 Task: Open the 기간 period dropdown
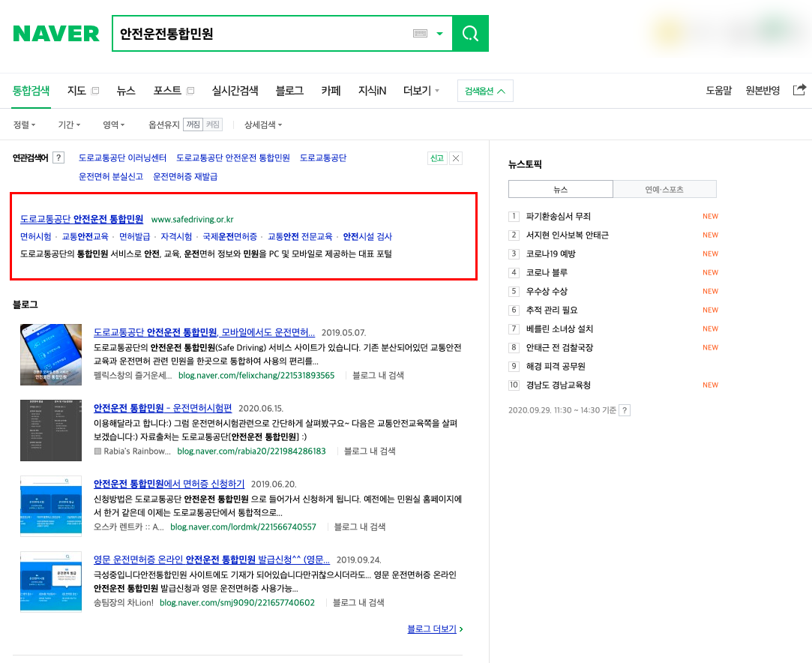[x=69, y=124]
